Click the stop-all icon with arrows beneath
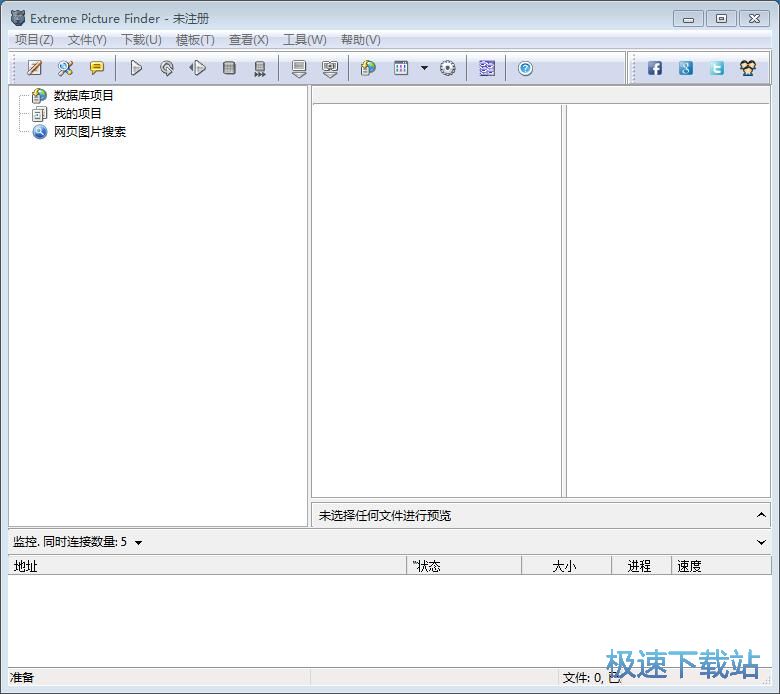 click(260, 68)
